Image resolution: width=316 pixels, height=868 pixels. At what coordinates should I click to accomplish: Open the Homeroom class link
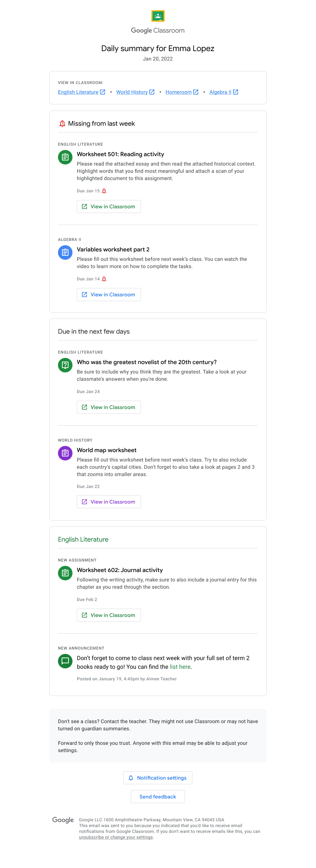(x=178, y=92)
